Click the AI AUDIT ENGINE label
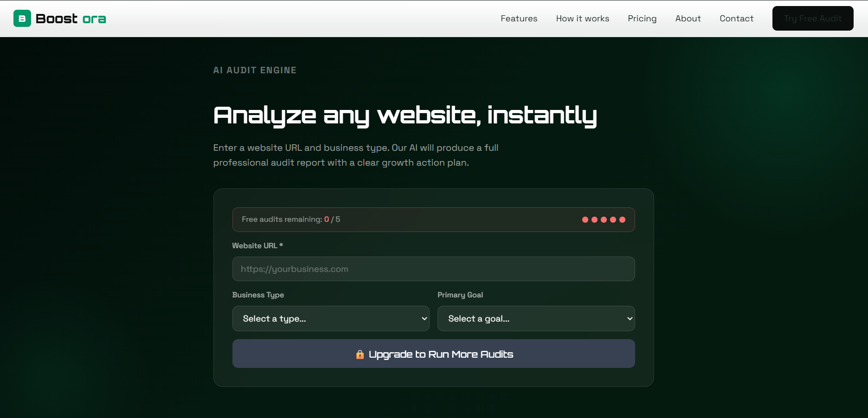 pyautogui.click(x=255, y=71)
